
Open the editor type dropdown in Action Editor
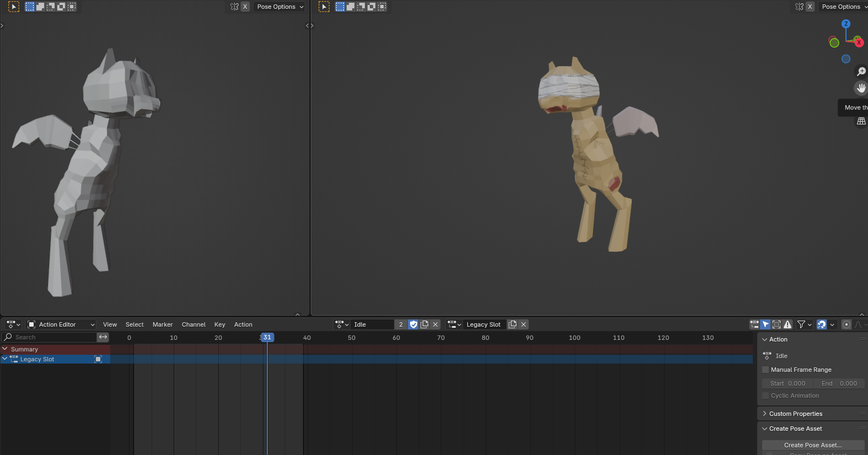pyautogui.click(x=13, y=324)
